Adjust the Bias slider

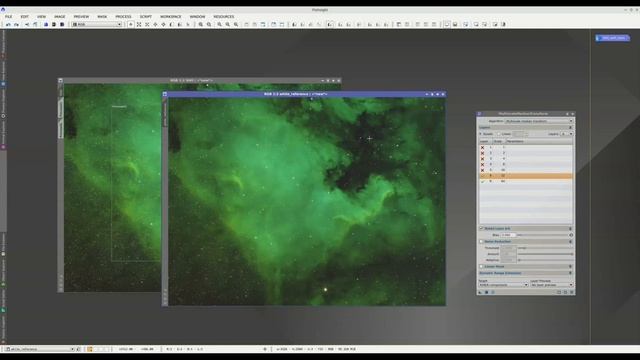542,235
